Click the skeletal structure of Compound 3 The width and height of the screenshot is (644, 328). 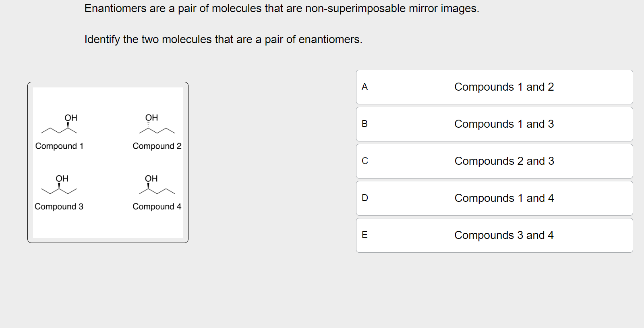tap(59, 189)
